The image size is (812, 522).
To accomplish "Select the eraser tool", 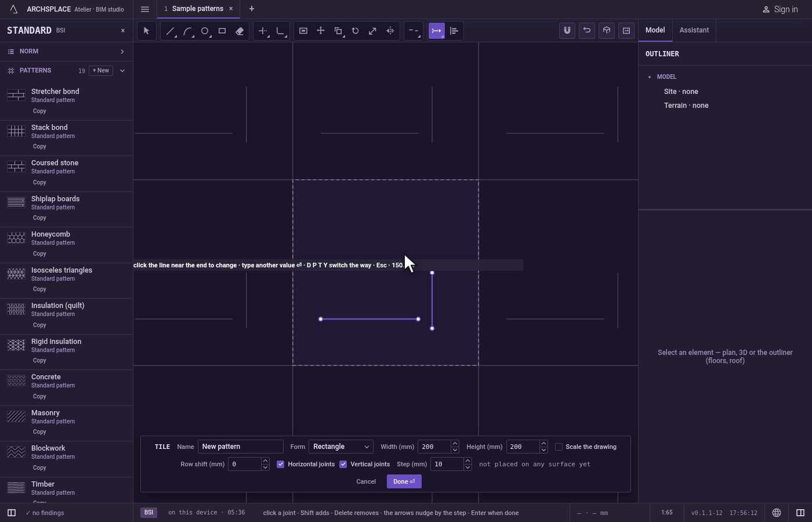I will pos(240,31).
